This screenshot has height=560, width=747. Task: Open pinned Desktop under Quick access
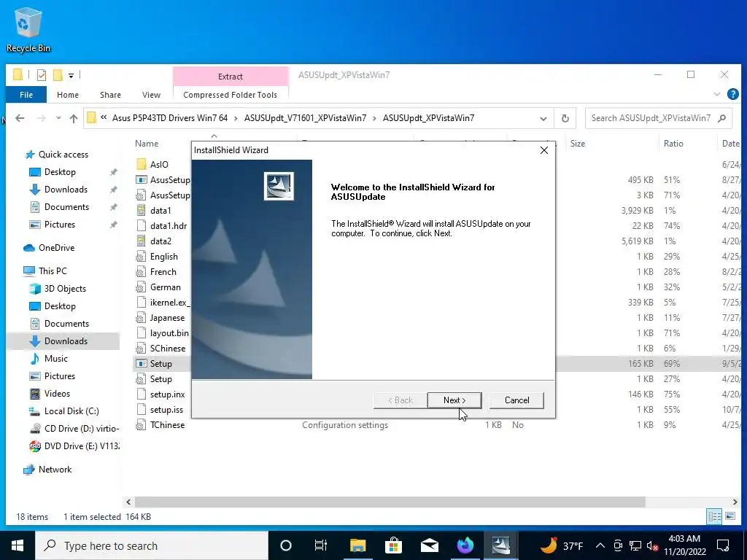pos(60,172)
